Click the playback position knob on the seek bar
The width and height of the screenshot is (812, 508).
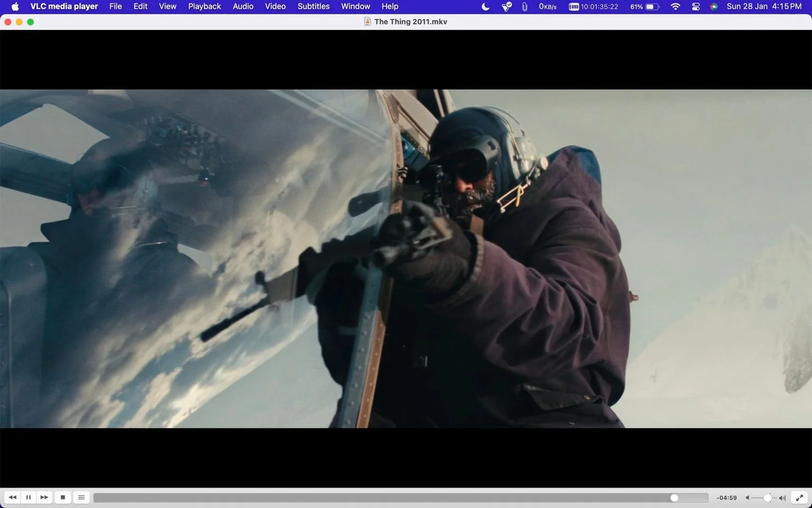pos(674,498)
